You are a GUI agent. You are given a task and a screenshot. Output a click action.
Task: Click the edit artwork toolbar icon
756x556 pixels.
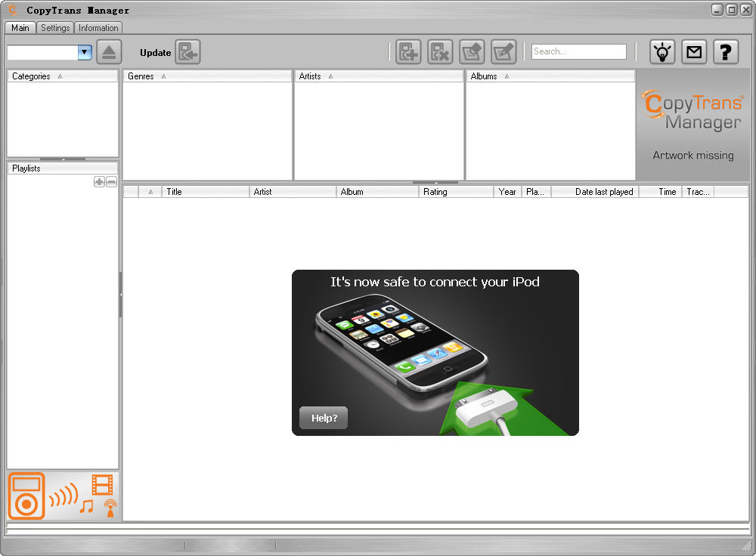point(472,51)
